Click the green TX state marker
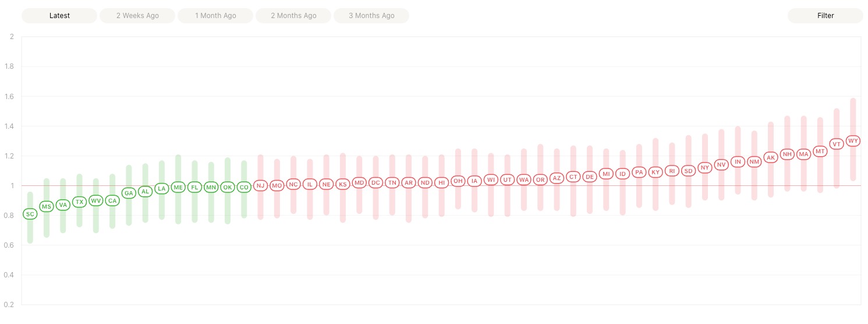Viewport: 868px width, 324px height. (x=80, y=202)
